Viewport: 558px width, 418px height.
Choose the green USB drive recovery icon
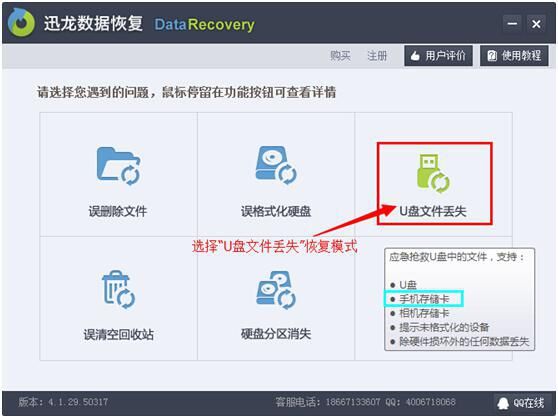tap(433, 174)
